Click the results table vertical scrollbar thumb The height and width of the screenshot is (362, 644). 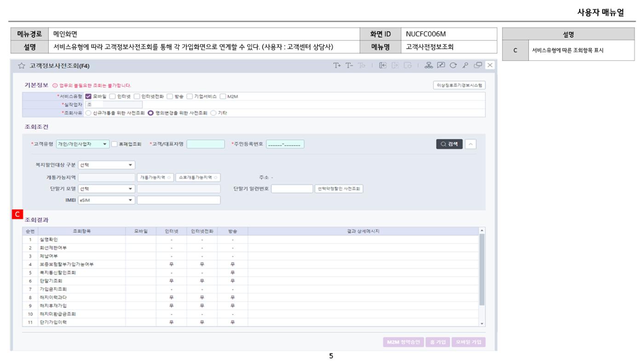482,269
